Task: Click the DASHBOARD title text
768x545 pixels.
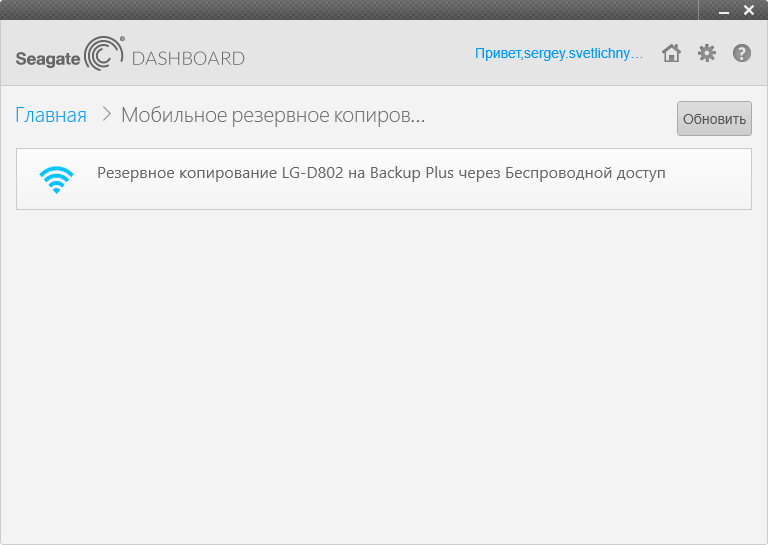Action: [188, 59]
